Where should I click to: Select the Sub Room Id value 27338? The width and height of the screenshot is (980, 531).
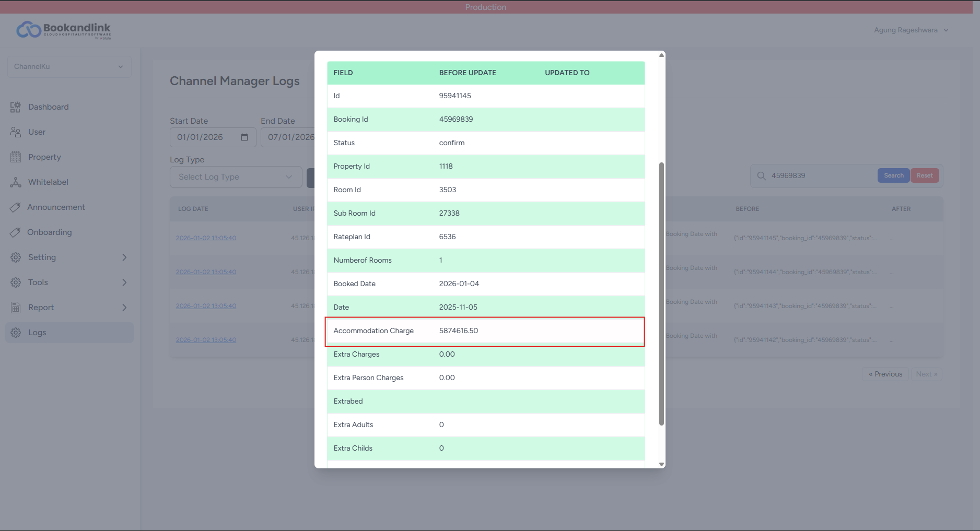[x=449, y=214]
